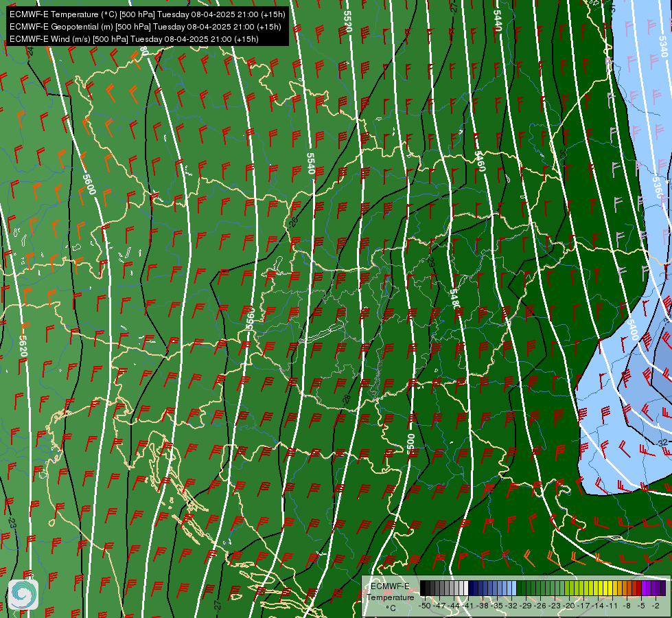Click the 5620 geopotential contour label

coord(23,347)
